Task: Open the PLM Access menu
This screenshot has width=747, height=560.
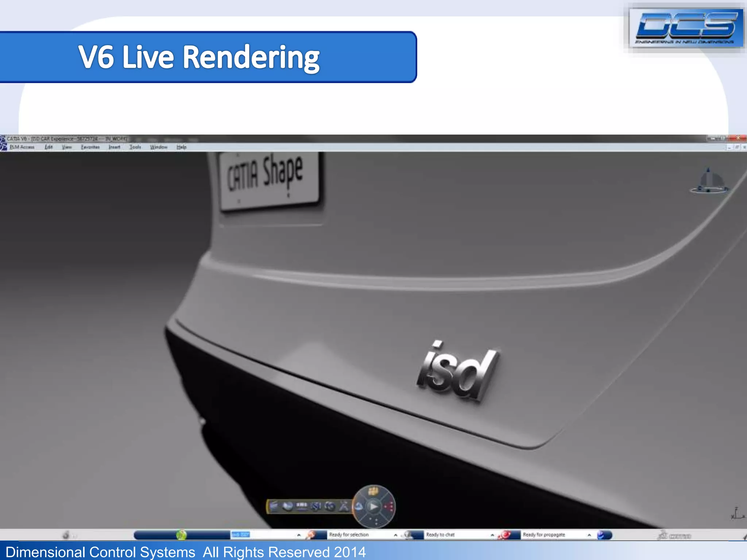Action: (22, 147)
